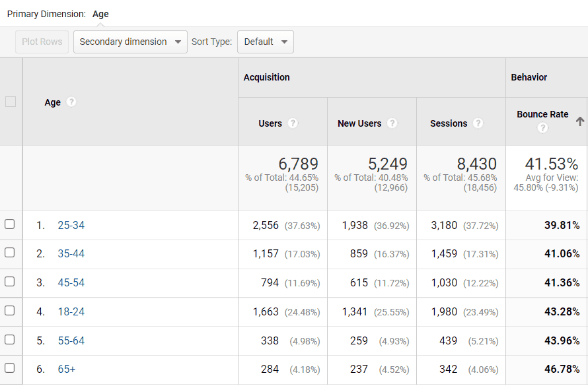Click the Bounce Rate sort arrow
Screen dimensions: 588x388
(579, 121)
